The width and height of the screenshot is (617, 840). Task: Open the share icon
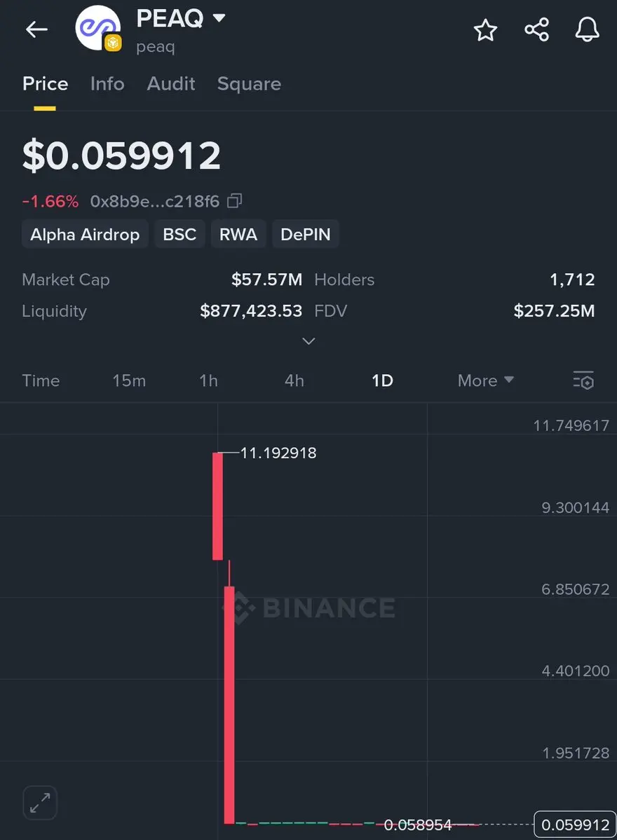point(536,29)
